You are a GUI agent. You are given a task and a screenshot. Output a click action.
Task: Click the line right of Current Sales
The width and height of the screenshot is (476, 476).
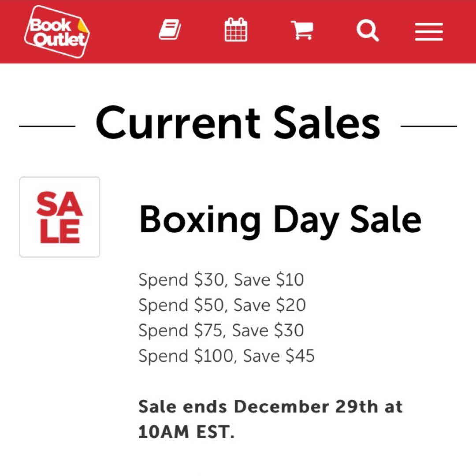[428, 126]
